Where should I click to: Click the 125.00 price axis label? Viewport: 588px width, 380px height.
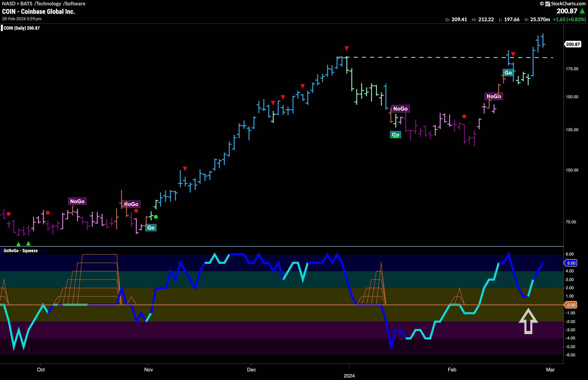point(572,130)
